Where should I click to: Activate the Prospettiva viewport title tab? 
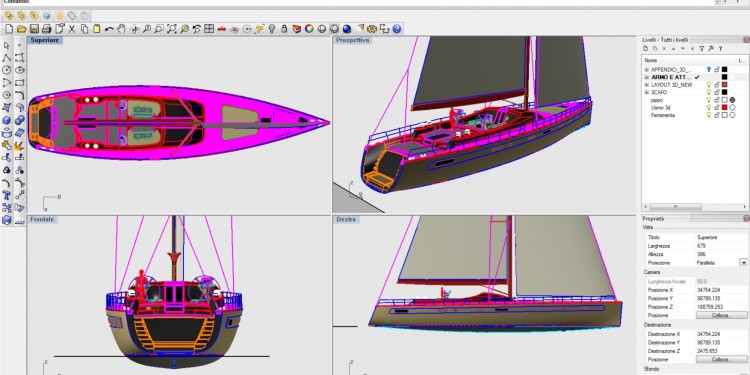353,41
